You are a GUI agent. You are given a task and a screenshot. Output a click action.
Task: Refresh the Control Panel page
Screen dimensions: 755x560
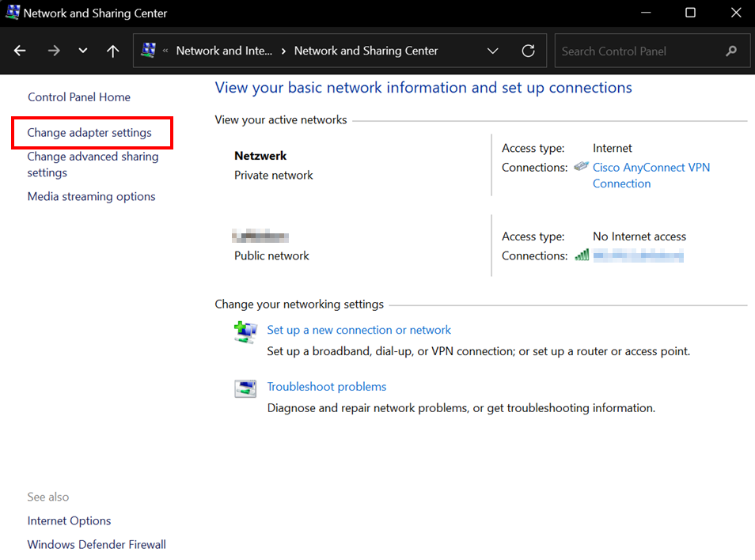[x=528, y=51]
